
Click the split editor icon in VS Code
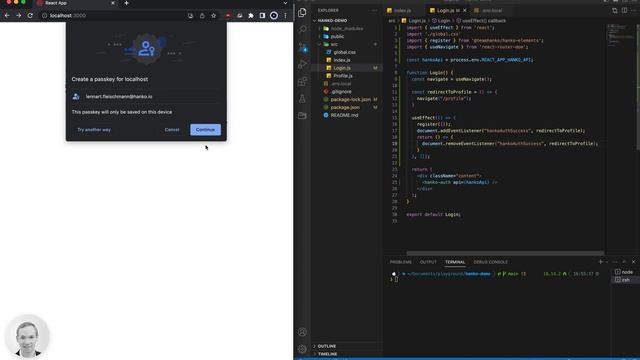624,11
